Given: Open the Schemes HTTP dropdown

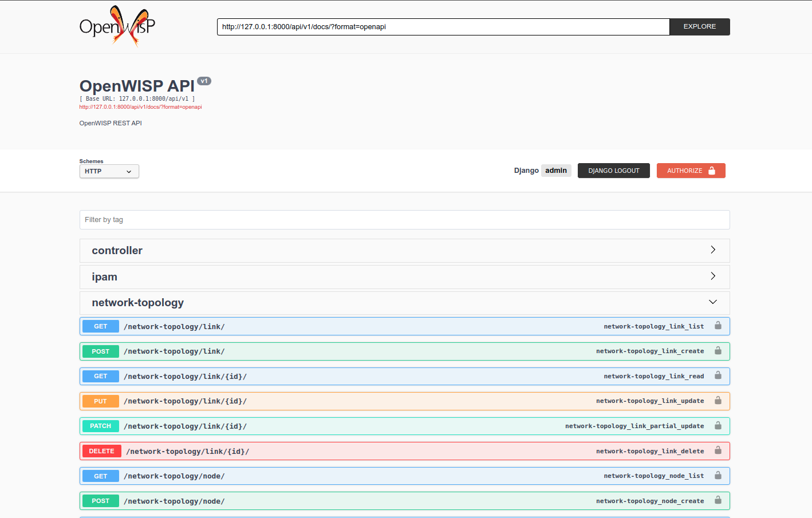Looking at the screenshot, I should click(x=109, y=171).
